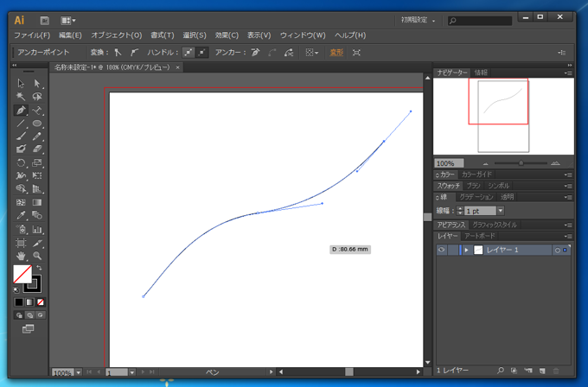Select the Artboard tool
Viewport: 588px width, 387px height.
point(21,243)
